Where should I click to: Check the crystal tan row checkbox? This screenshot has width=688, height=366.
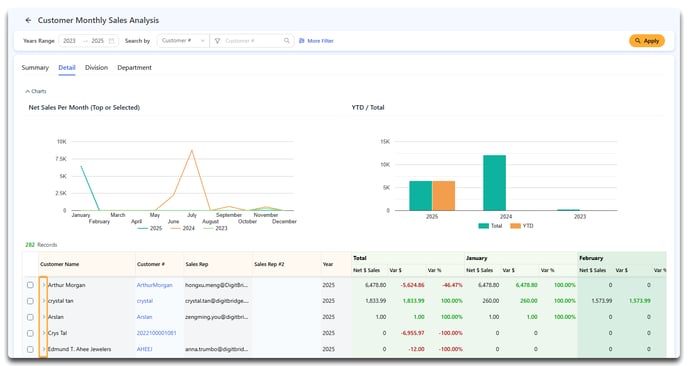point(30,301)
